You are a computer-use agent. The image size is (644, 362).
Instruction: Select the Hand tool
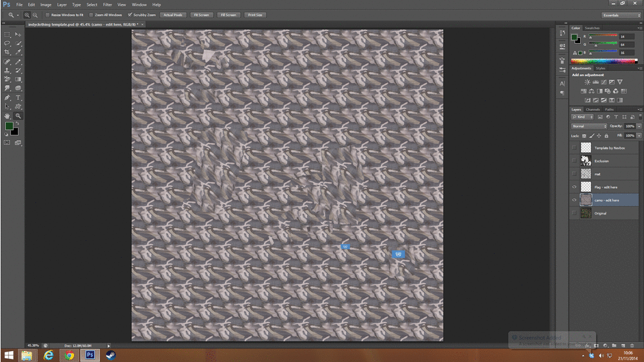click(7, 116)
